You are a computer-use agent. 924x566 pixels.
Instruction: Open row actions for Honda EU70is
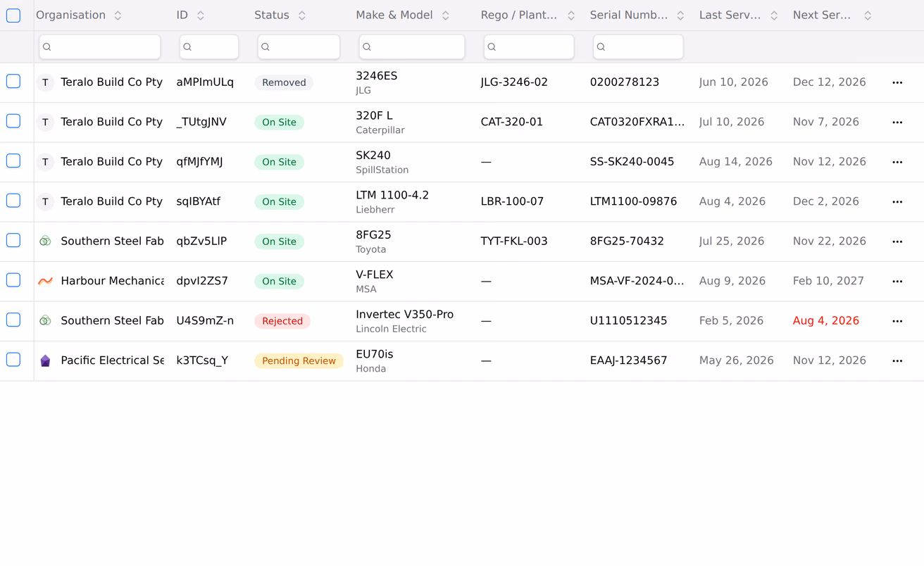(897, 361)
